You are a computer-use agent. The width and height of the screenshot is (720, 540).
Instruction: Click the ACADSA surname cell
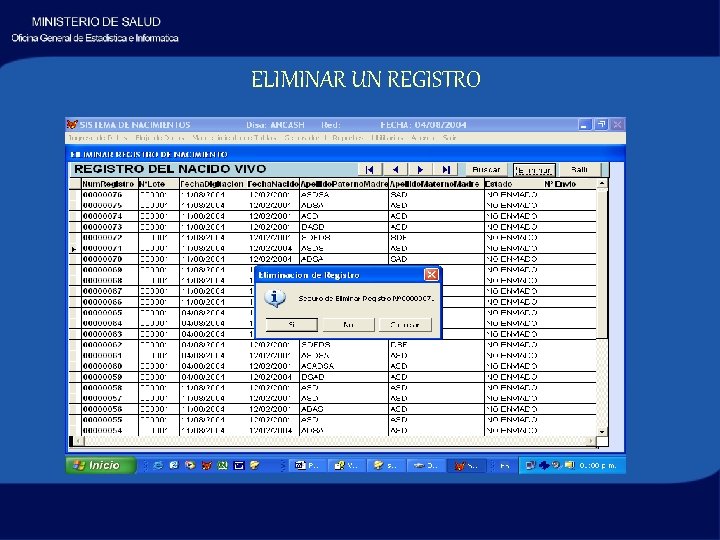click(344, 366)
